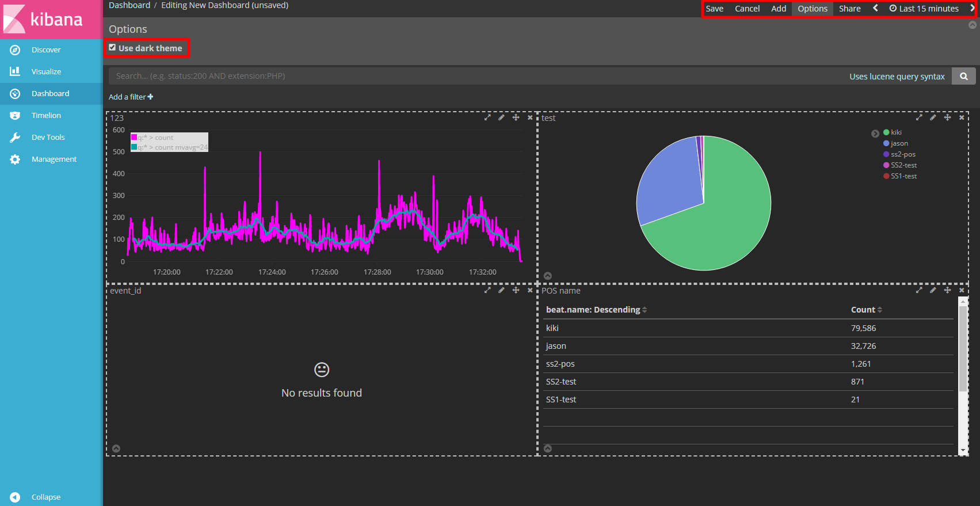
Task: Sort by Count column
Action: point(866,310)
